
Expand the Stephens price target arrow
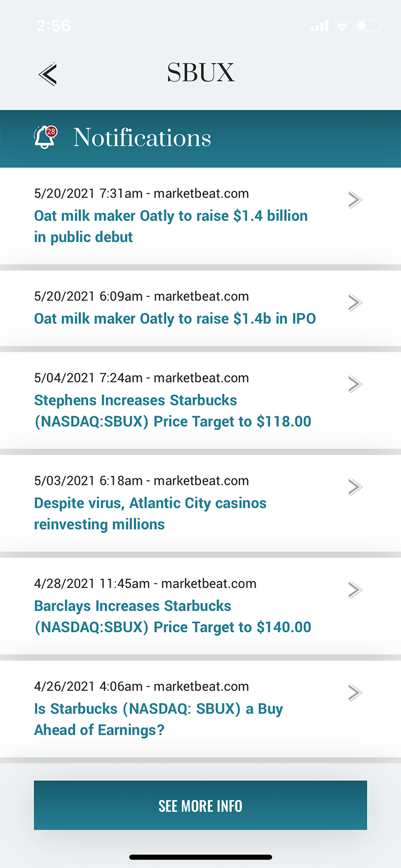tap(355, 384)
